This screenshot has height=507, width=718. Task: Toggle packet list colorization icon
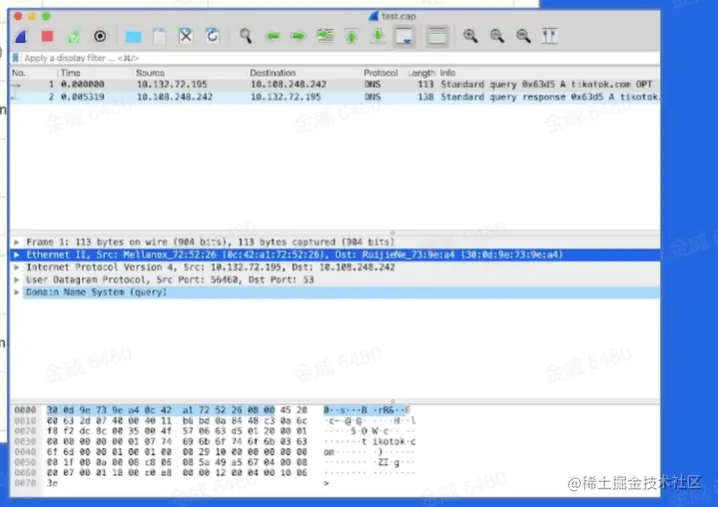pos(437,36)
